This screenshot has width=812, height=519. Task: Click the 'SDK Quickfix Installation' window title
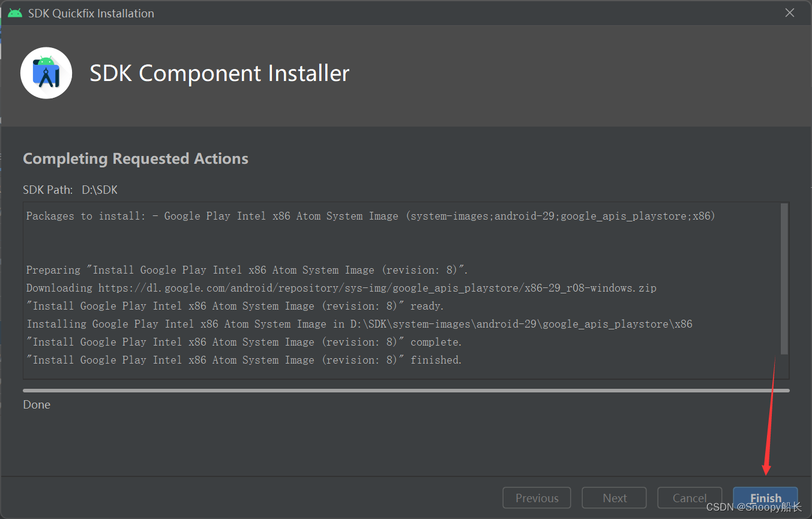[91, 13]
